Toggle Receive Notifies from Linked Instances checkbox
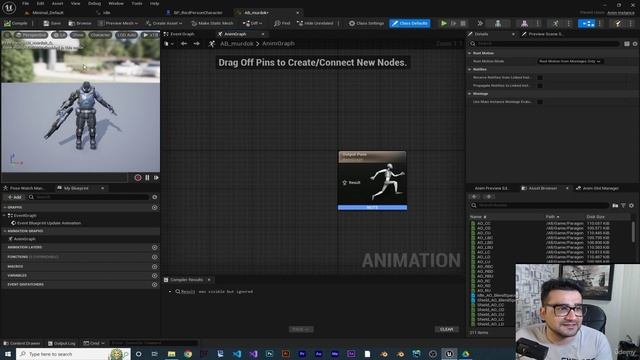 540,78
